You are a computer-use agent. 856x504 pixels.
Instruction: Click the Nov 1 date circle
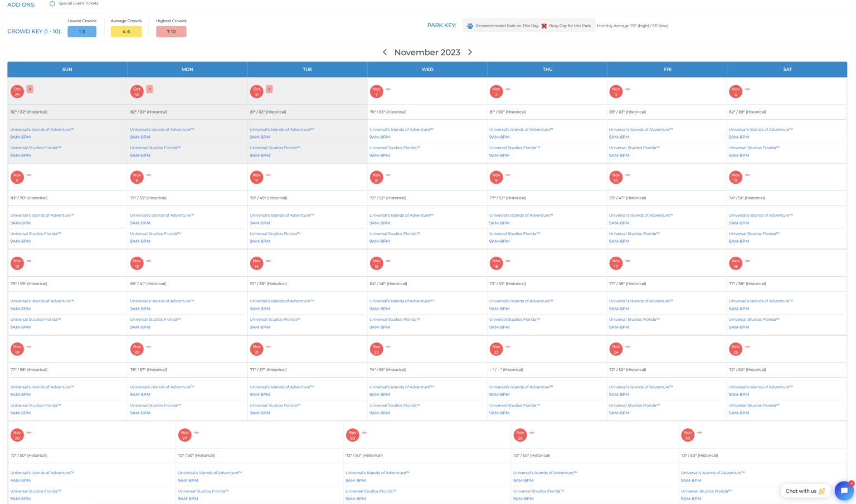click(x=377, y=91)
